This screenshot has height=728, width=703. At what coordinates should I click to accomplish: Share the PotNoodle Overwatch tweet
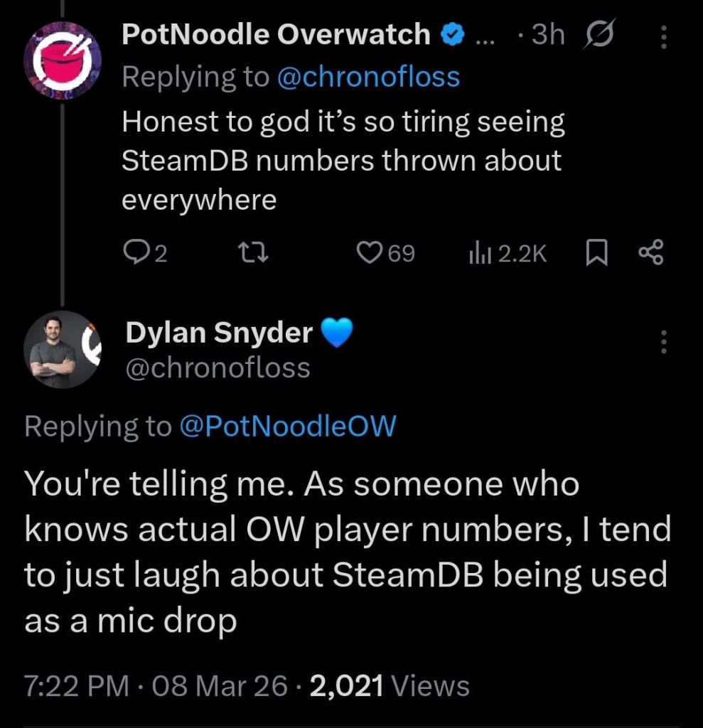pyautogui.click(x=651, y=253)
